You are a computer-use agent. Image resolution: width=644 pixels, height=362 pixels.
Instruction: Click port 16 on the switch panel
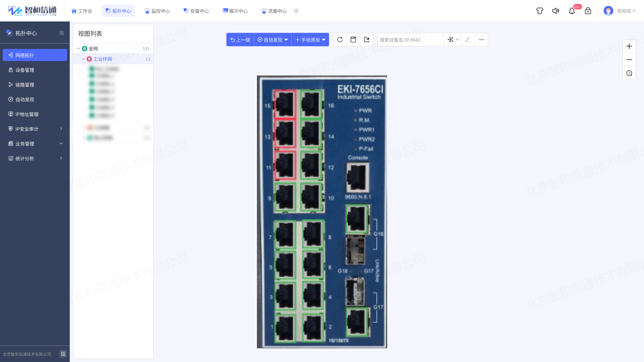coord(311,104)
